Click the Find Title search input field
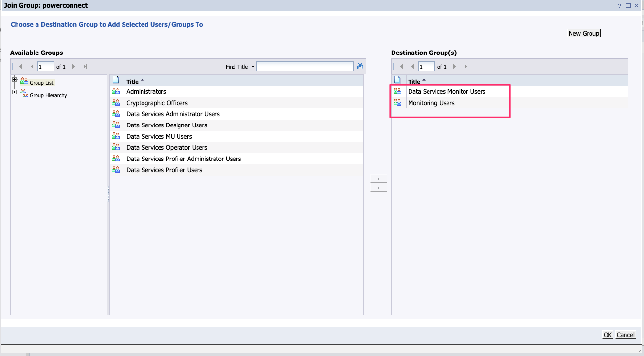The height and width of the screenshot is (356, 644). [x=304, y=67]
